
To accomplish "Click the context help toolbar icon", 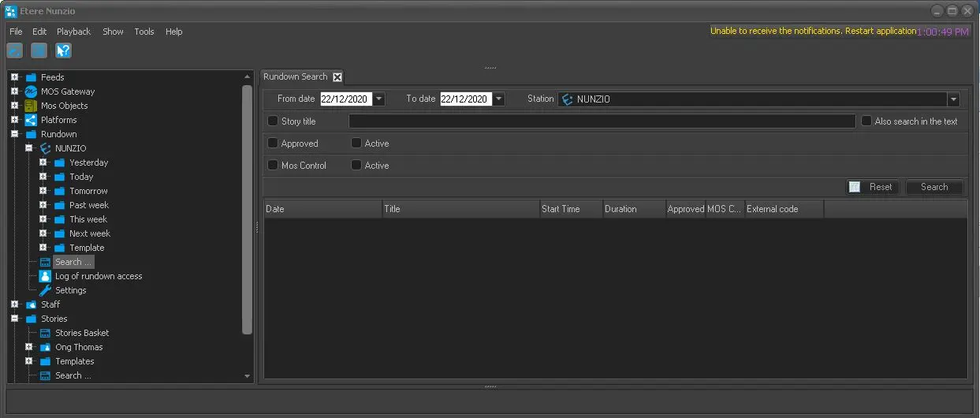I will [63, 50].
